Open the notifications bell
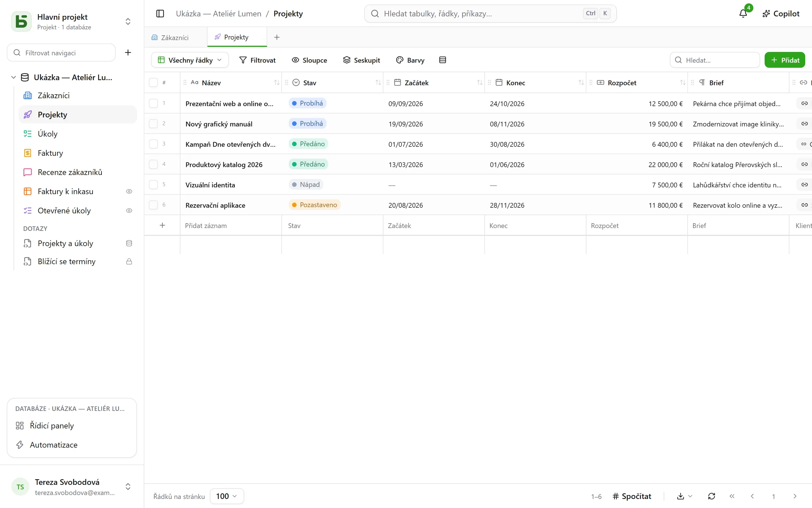This screenshot has width=812, height=508. coord(743,14)
